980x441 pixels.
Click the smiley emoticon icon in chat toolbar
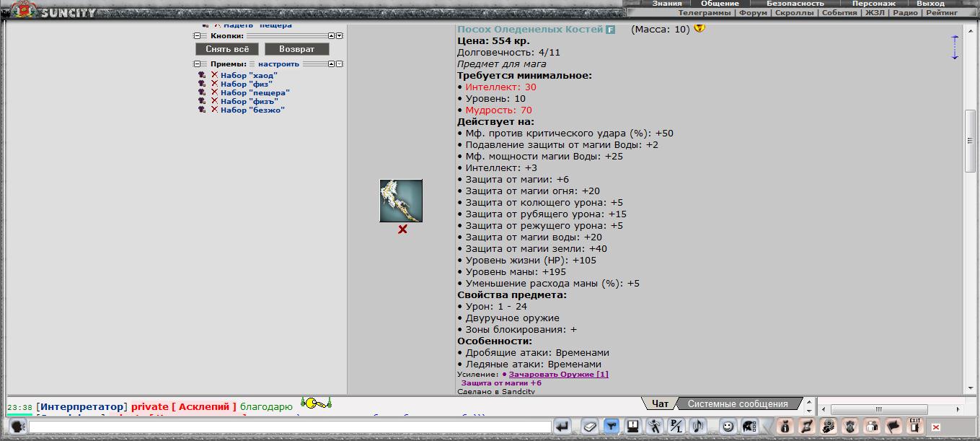coord(728,427)
